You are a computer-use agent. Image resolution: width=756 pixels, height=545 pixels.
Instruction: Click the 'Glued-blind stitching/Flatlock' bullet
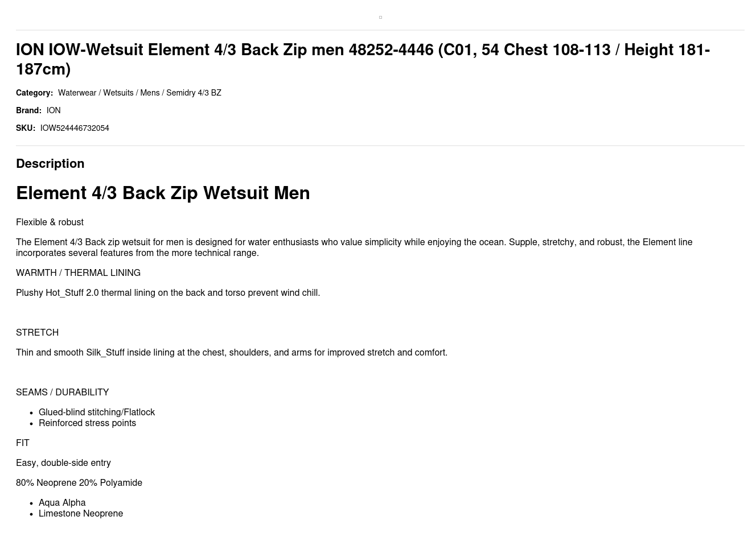pos(97,412)
